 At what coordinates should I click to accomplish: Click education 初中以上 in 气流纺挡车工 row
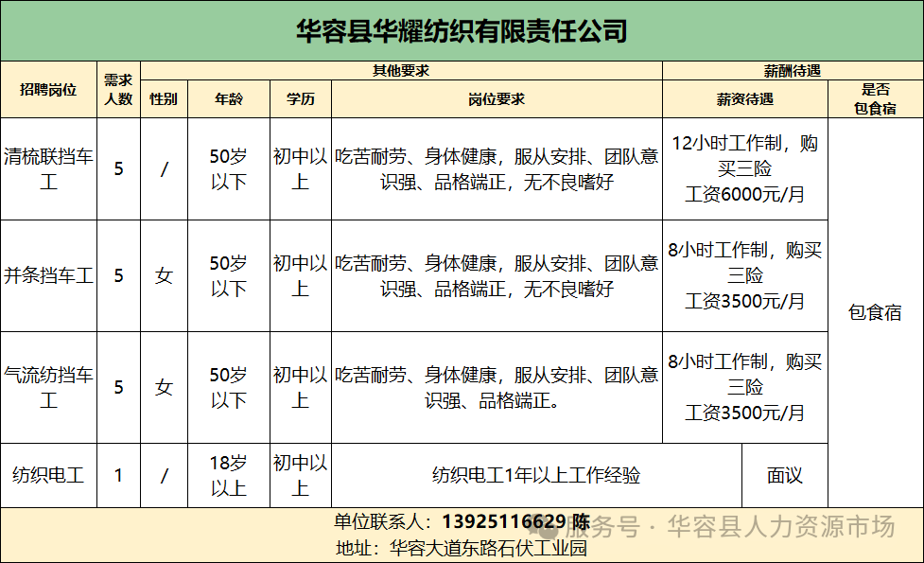[301, 387]
